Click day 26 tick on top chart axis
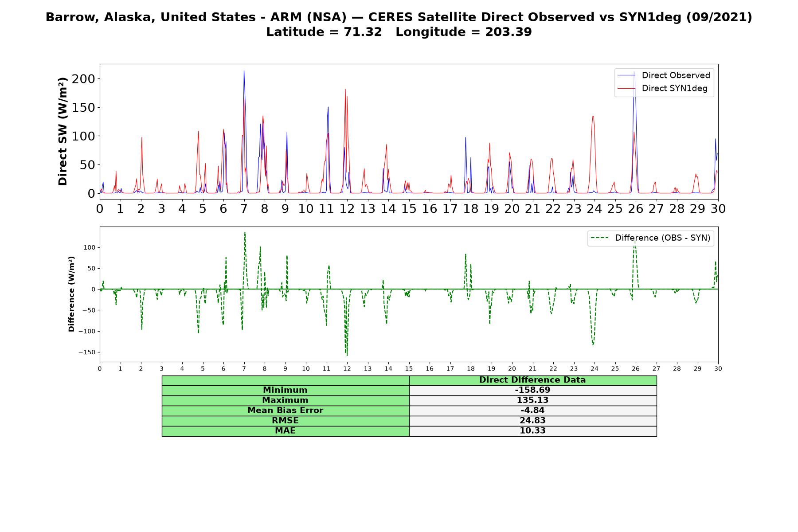 [636, 208]
